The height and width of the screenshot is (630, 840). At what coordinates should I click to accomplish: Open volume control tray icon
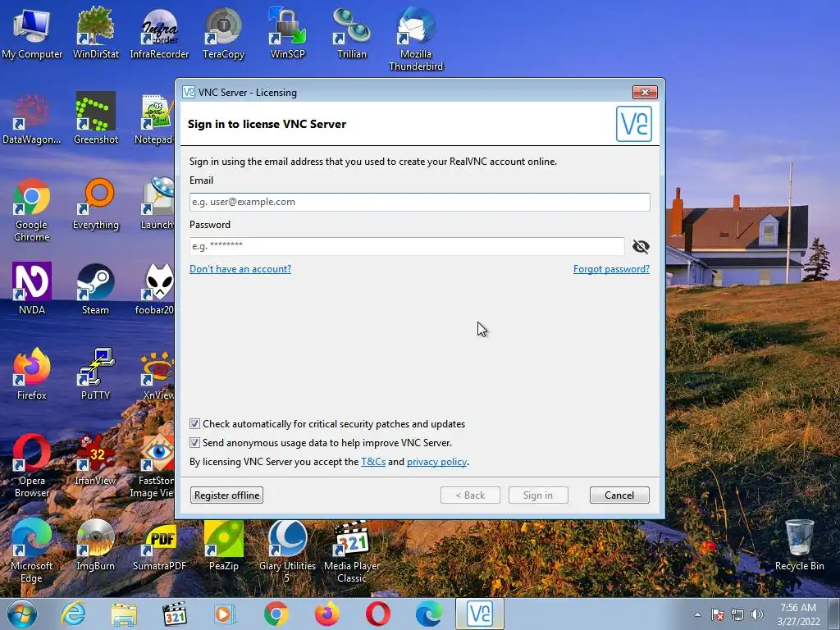pyautogui.click(x=756, y=614)
